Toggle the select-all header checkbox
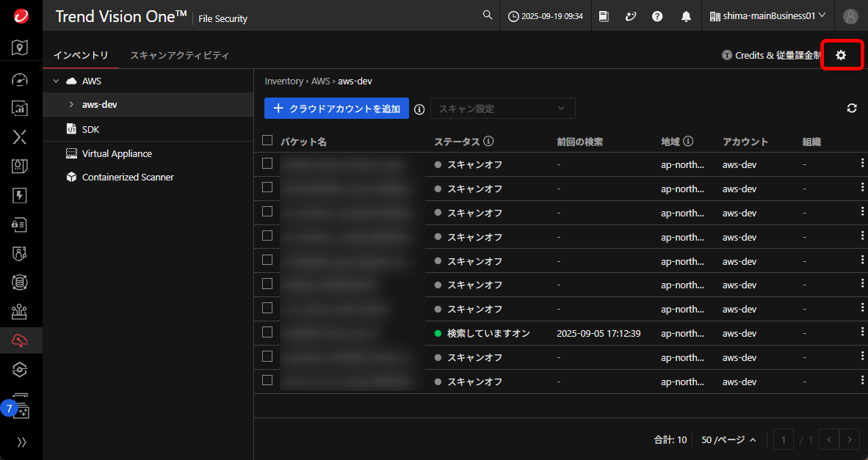The width and height of the screenshot is (868, 460). click(x=267, y=140)
